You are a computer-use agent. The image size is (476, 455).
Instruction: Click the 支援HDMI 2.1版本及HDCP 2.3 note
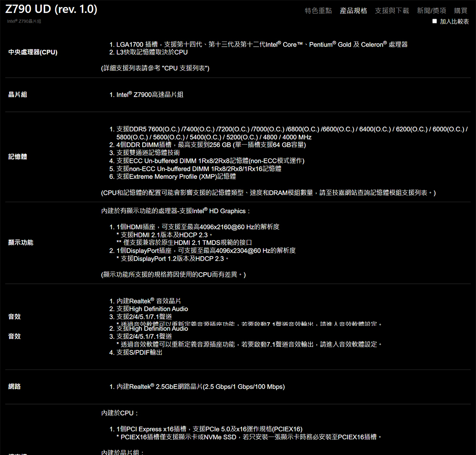click(164, 235)
